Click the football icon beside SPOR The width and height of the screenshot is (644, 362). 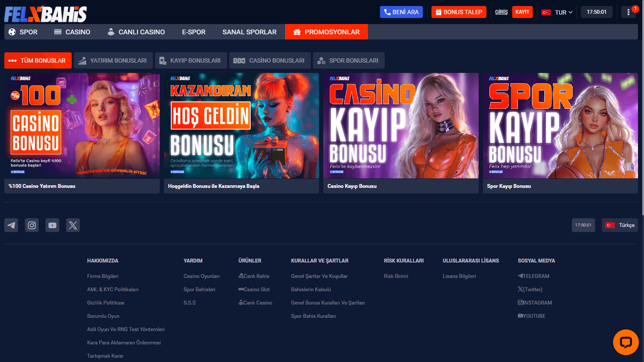tap(12, 32)
